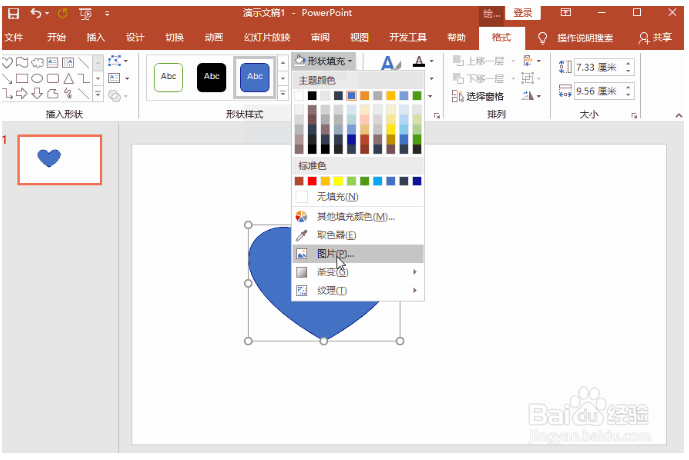Click the 登录 sign-in button
Image resolution: width=689 pixels, height=460 pixels.
click(x=522, y=13)
